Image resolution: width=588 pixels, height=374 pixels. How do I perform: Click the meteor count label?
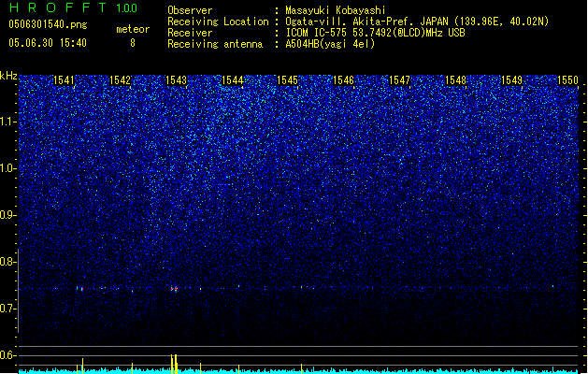pyautogui.click(x=133, y=29)
